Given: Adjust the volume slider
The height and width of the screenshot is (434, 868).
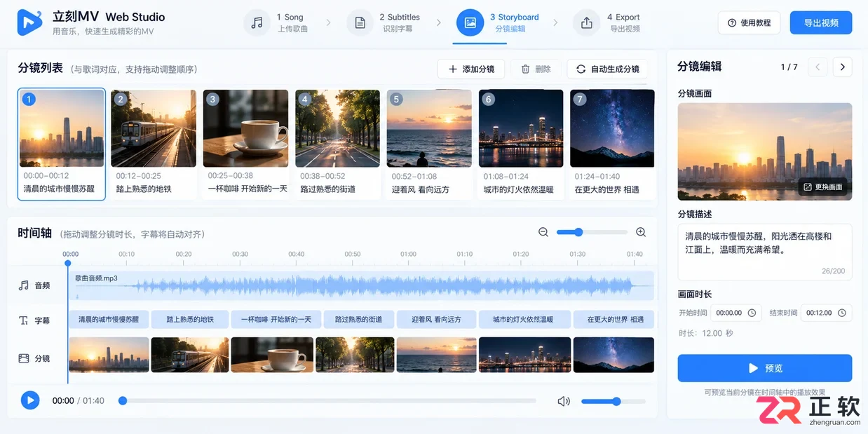Looking at the screenshot, I should click(x=613, y=401).
